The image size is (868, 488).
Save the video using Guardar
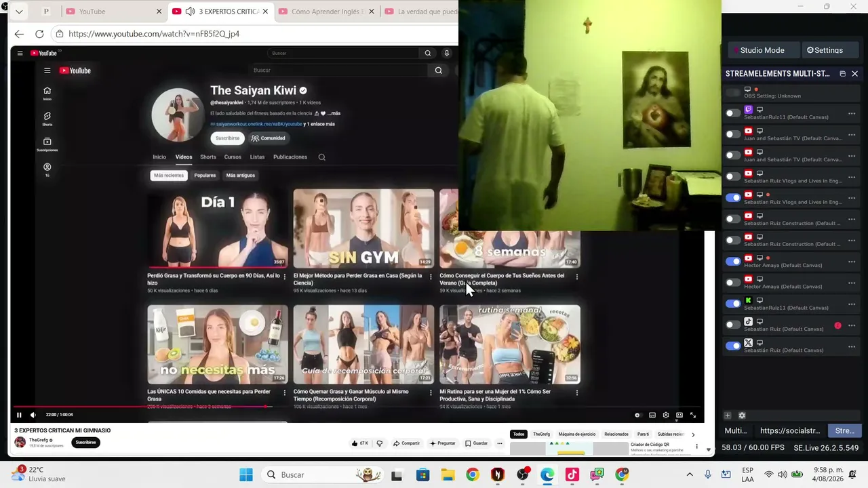click(x=477, y=443)
